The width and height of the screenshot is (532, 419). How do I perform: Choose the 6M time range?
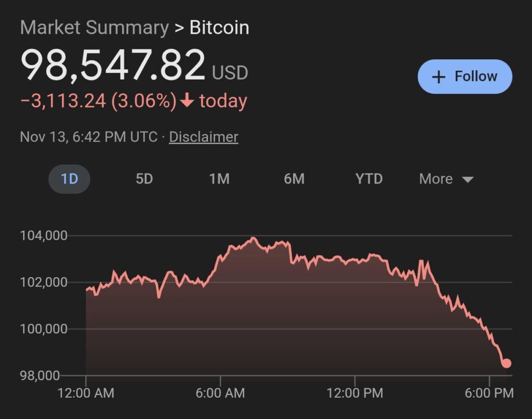coord(294,179)
